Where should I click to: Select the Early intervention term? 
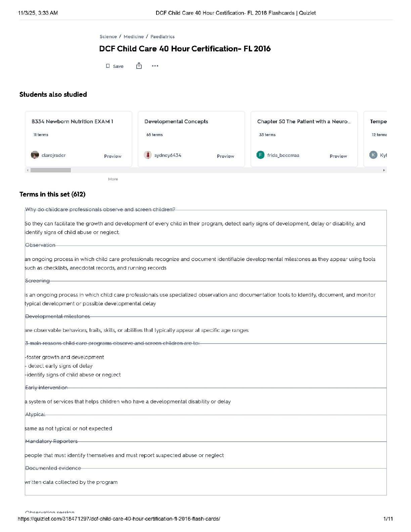click(46, 388)
